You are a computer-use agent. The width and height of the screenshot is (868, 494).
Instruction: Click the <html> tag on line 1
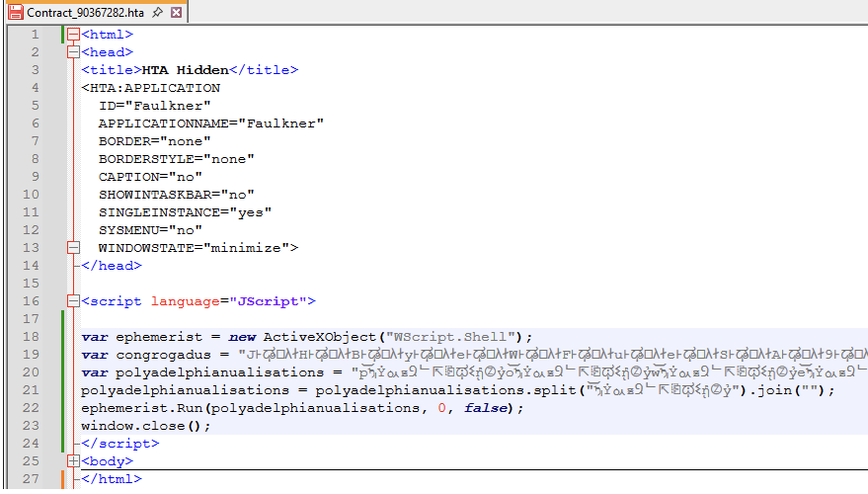coord(107,35)
